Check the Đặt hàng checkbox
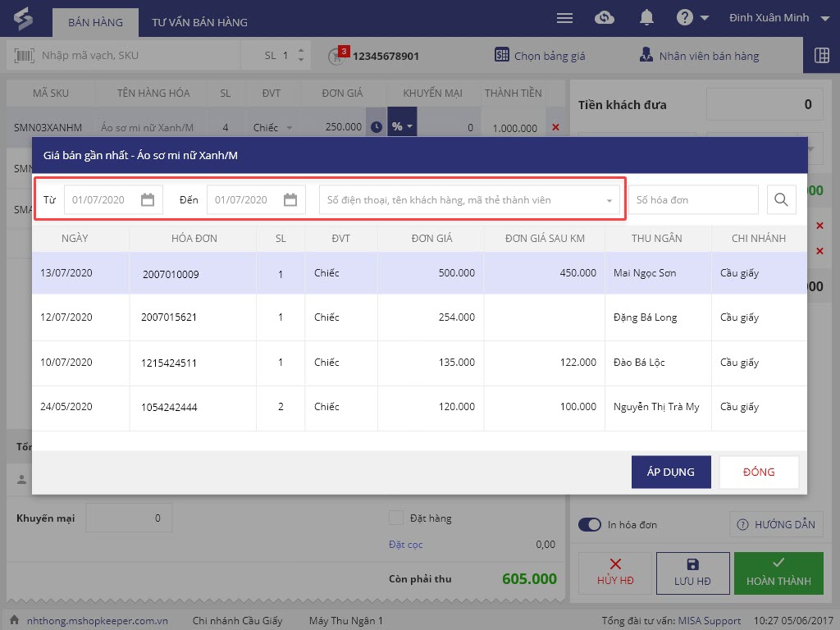The height and width of the screenshot is (630, 840). tap(396, 518)
